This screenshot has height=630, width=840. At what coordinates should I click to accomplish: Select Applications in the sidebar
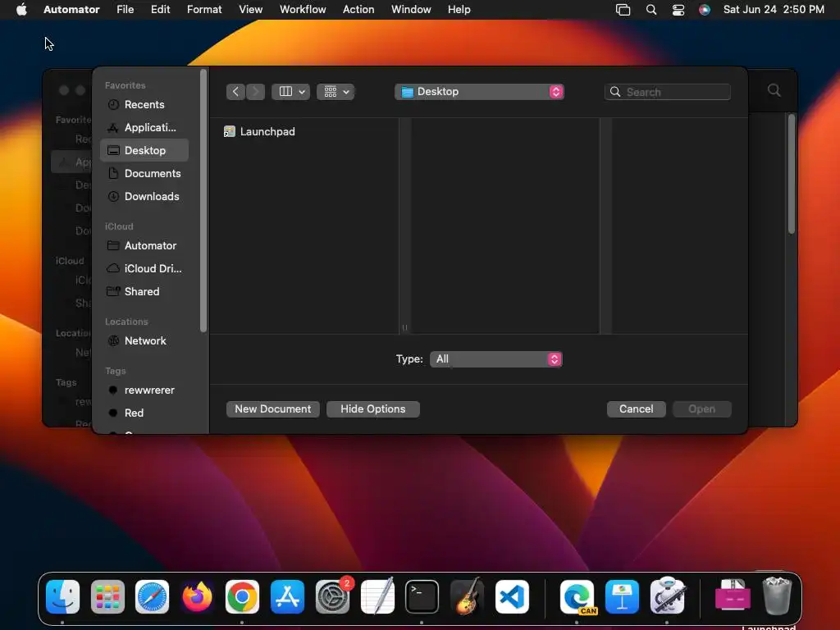144,127
